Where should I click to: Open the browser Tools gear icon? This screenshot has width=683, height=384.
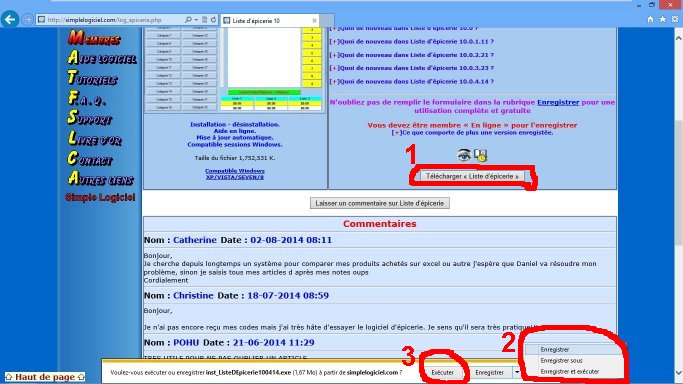675,19
